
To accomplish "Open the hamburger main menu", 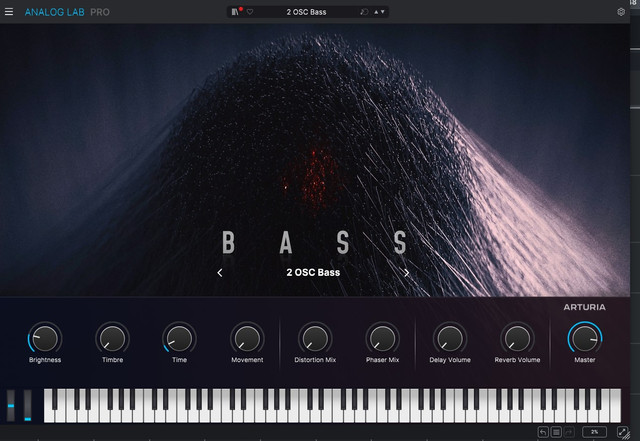I will click(9, 12).
